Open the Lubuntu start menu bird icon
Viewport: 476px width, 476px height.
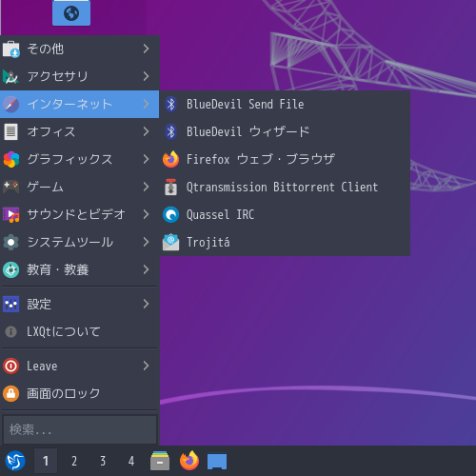(x=15, y=461)
